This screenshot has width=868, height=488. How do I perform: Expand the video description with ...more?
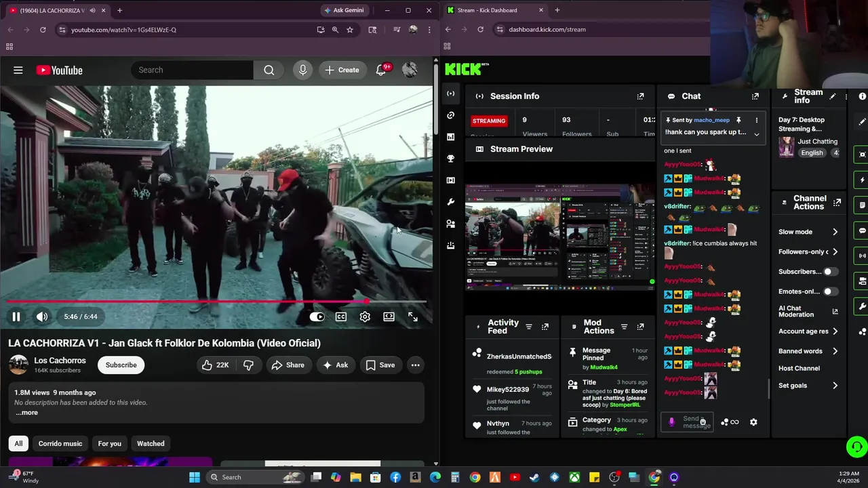click(27, 412)
